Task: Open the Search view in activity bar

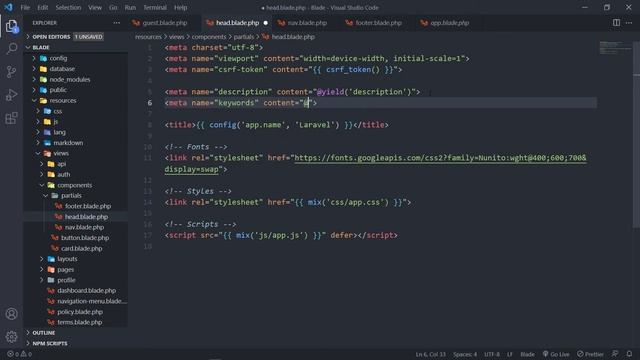Action: pos(11,49)
